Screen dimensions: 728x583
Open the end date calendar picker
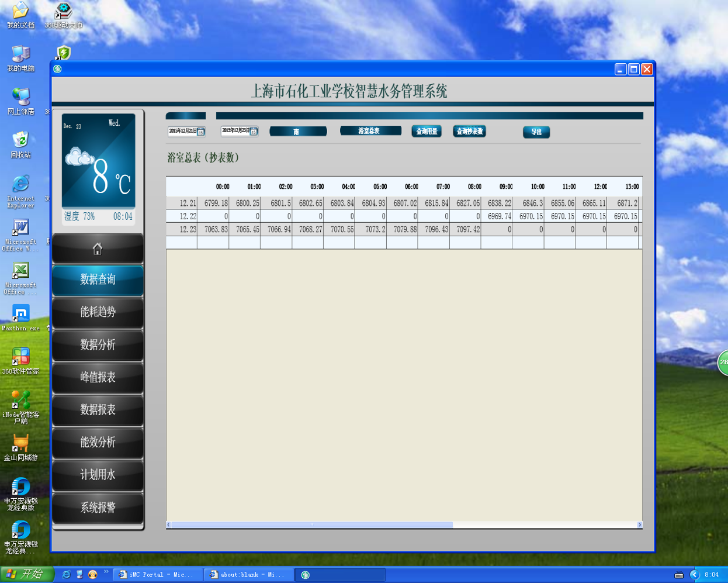254,132
